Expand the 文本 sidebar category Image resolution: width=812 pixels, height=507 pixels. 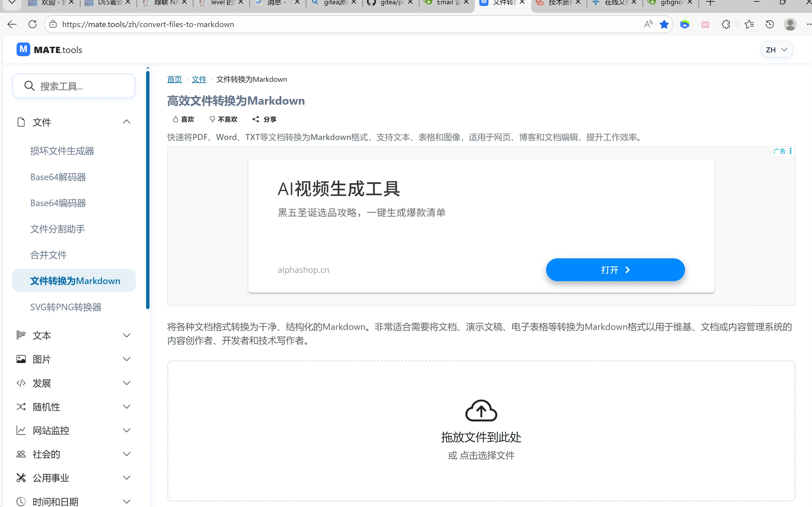click(126, 336)
